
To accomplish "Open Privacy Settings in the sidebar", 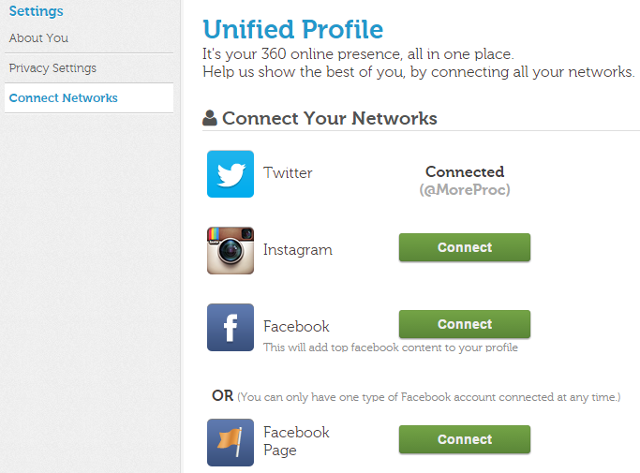I will click(x=53, y=68).
